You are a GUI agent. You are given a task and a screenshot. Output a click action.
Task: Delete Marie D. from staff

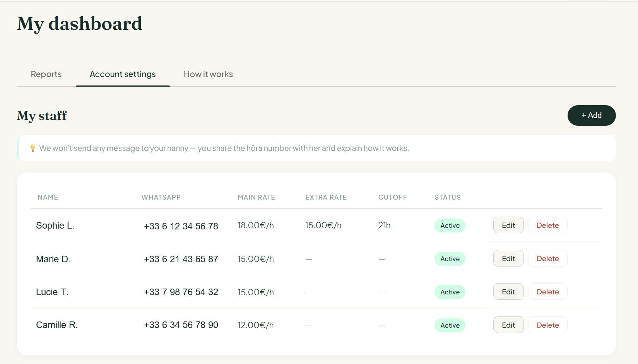pos(547,258)
